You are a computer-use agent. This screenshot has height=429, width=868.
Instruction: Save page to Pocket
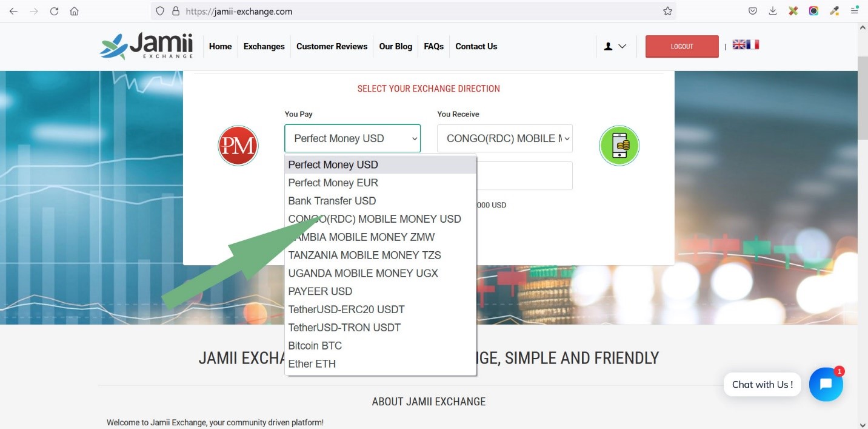click(752, 11)
